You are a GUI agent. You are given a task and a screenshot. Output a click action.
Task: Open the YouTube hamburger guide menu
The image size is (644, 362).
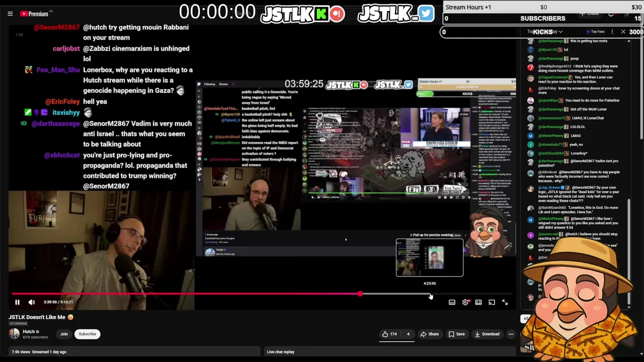click(x=10, y=14)
